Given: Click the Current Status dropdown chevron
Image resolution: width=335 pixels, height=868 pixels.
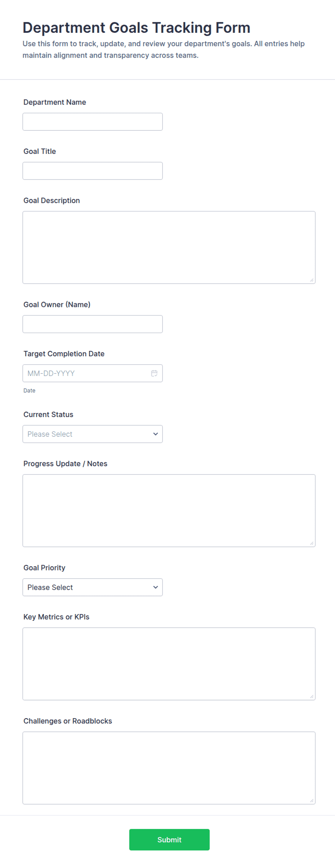Looking at the screenshot, I should (x=156, y=434).
